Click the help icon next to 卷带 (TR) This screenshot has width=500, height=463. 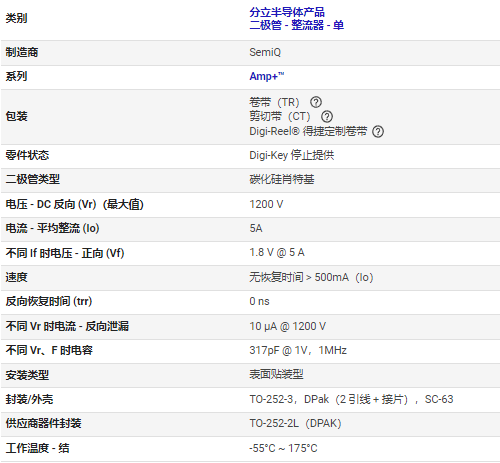316,102
